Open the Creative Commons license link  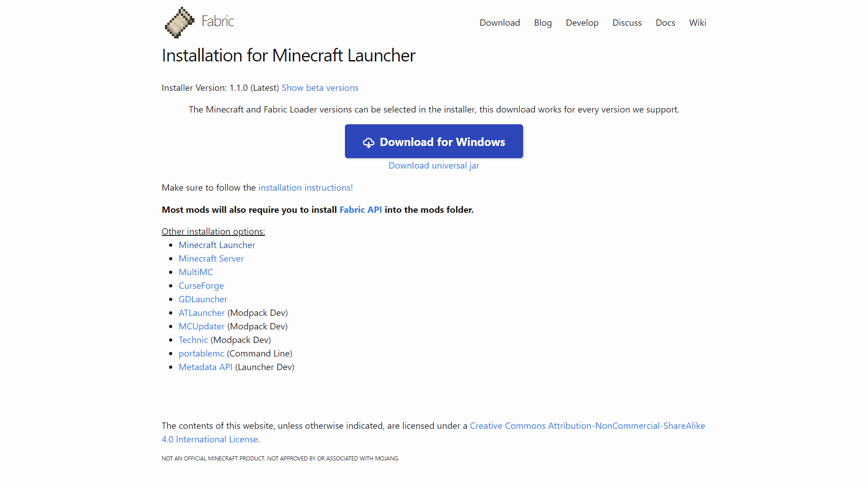coord(587,426)
